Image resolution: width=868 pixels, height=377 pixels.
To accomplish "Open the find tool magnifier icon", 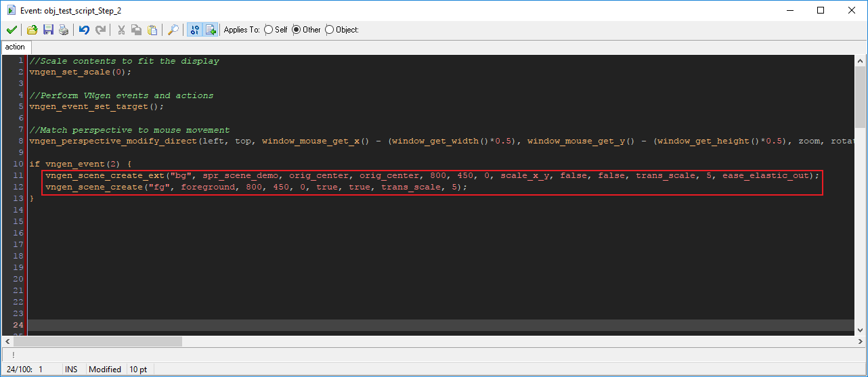I will pos(173,30).
